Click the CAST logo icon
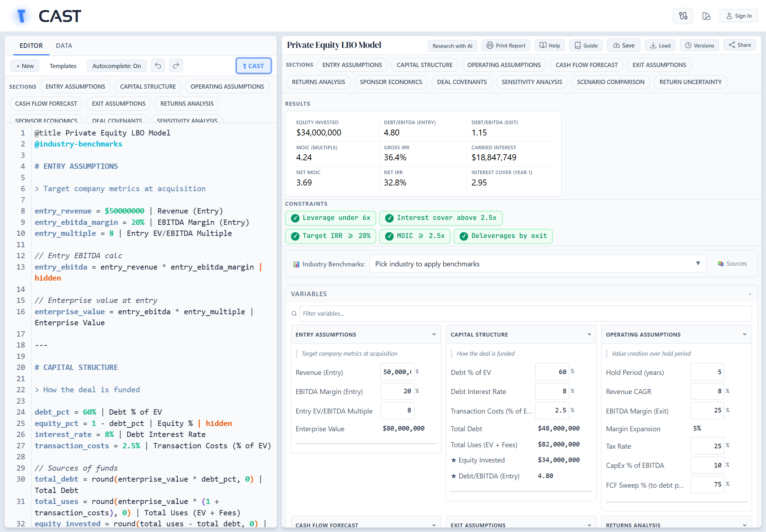The height and width of the screenshot is (532, 766). [x=22, y=16]
